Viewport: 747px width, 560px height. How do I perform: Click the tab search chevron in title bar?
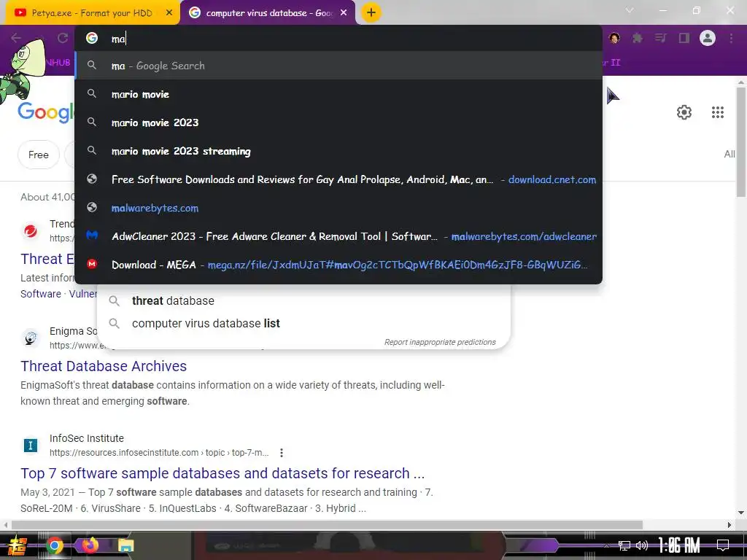tap(630, 10)
